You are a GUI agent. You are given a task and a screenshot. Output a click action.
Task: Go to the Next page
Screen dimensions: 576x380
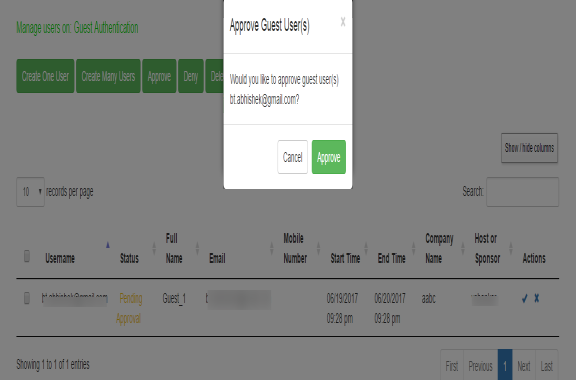pyautogui.click(x=524, y=366)
